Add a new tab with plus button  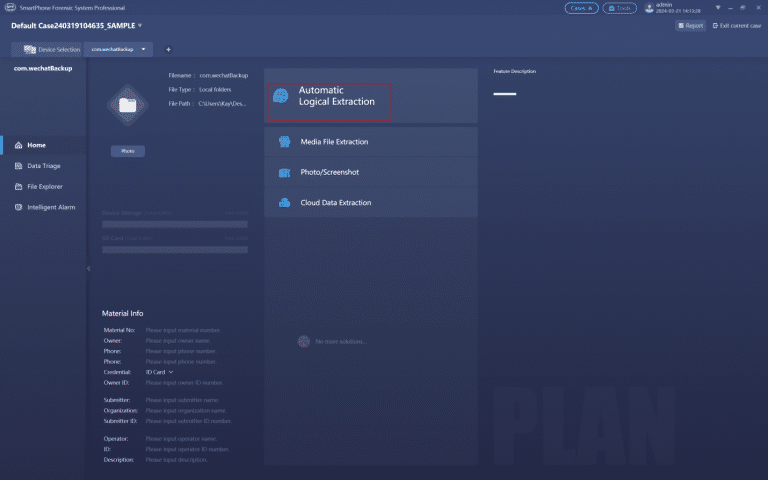(x=168, y=49)
